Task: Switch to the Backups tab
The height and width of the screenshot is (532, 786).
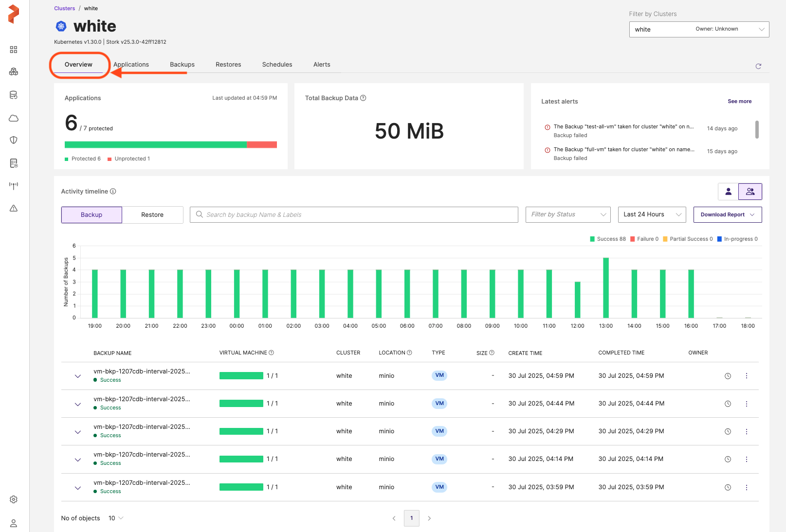Action: click(182, 65)
